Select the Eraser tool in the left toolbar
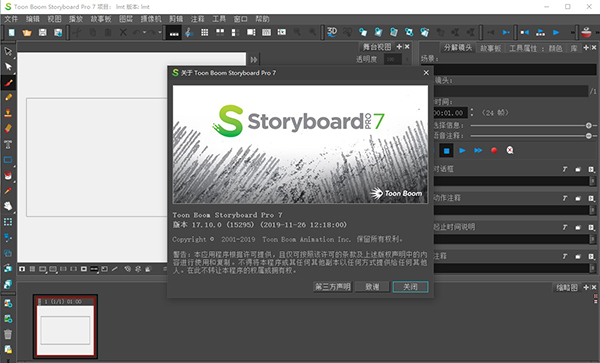This screenshot has height=363, width=600. [8, 129]
